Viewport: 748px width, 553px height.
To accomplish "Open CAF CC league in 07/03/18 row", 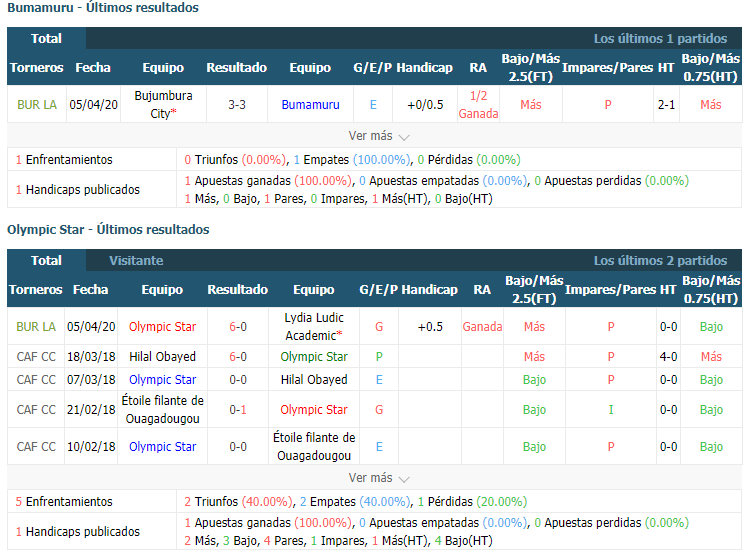I will click(36, 380).
